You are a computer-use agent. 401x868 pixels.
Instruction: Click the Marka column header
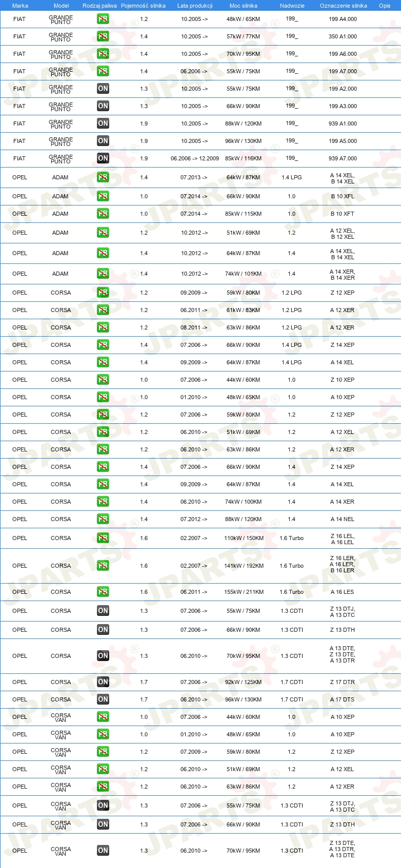(x=20, y=6)
